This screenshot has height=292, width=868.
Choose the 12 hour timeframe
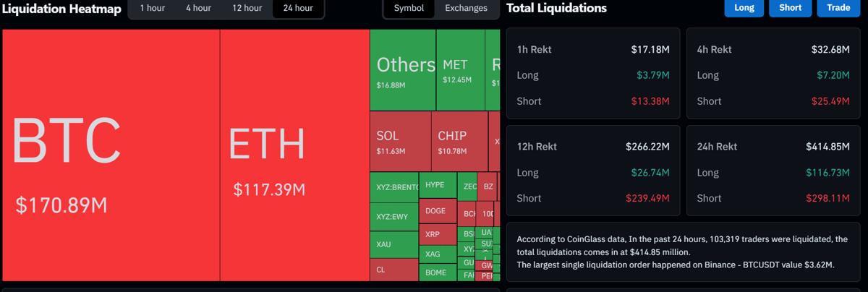(x=247, y=9)
